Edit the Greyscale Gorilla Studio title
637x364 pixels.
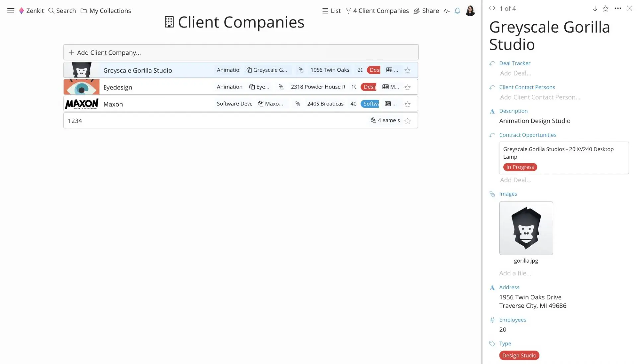(x=550, y=36)
